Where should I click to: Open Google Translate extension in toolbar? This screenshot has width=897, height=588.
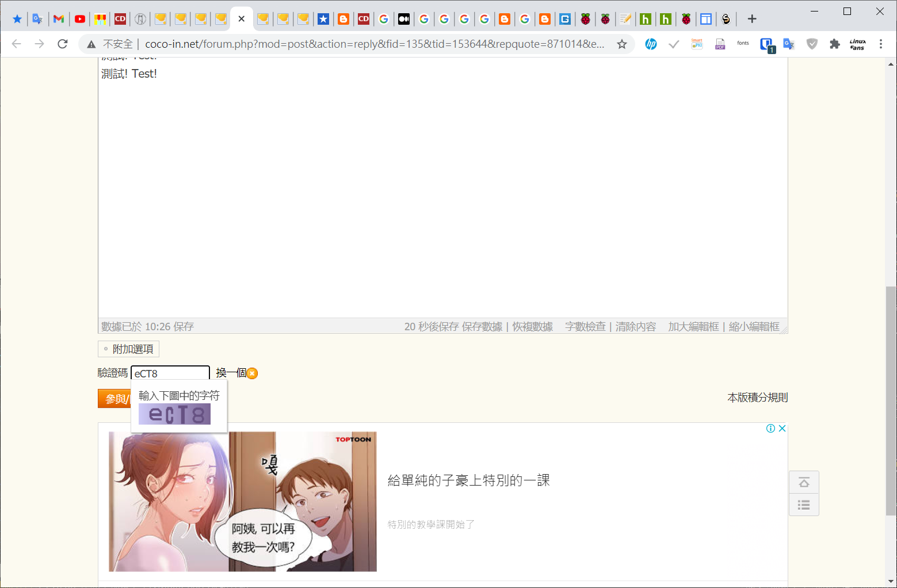[x=789, y=44]
